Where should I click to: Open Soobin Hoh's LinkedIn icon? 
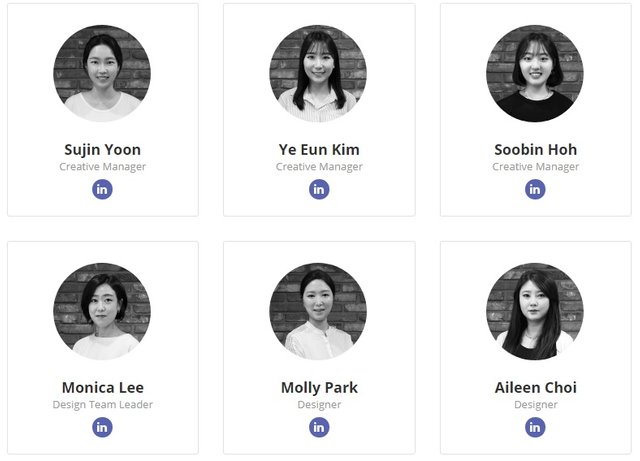(535, 189)
